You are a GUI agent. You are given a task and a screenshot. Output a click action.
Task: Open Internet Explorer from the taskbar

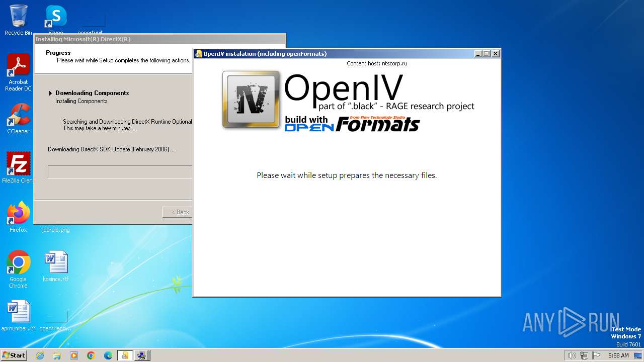pos(40,355)
